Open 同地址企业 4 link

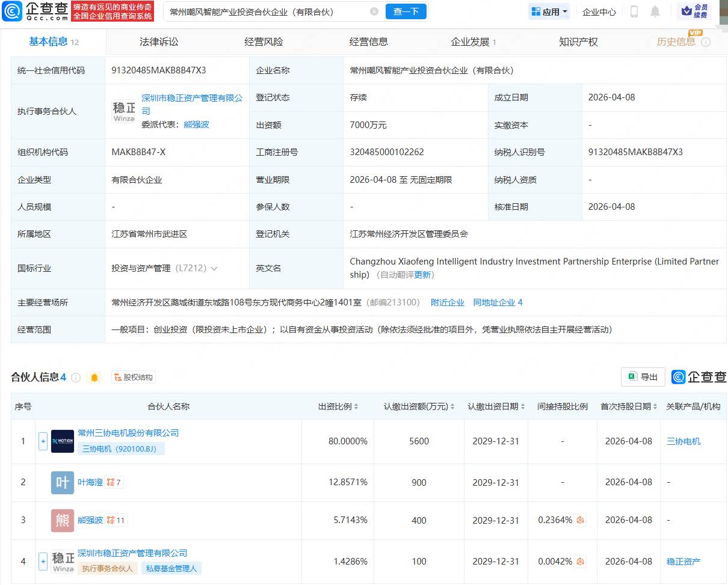(498, 302)
